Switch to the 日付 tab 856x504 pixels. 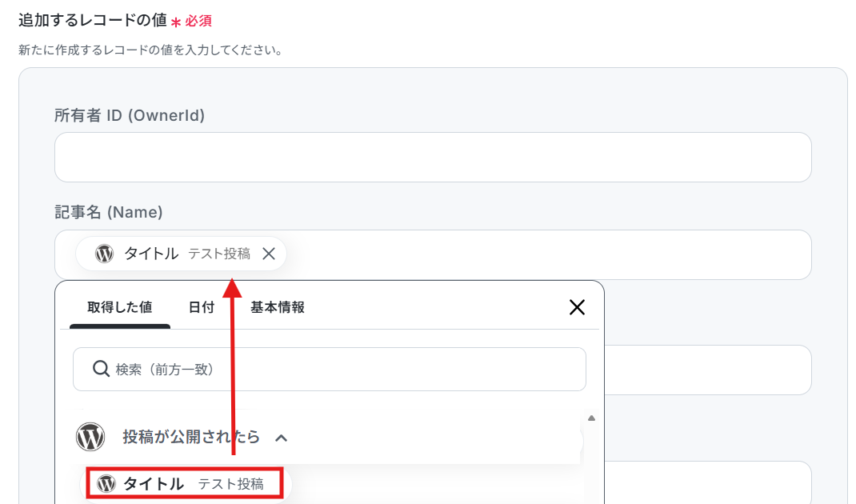pyautogui.click(x=202, y=307)
